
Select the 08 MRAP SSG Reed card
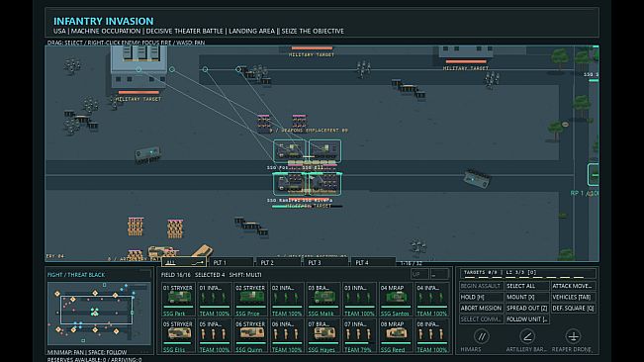(395, 335)
